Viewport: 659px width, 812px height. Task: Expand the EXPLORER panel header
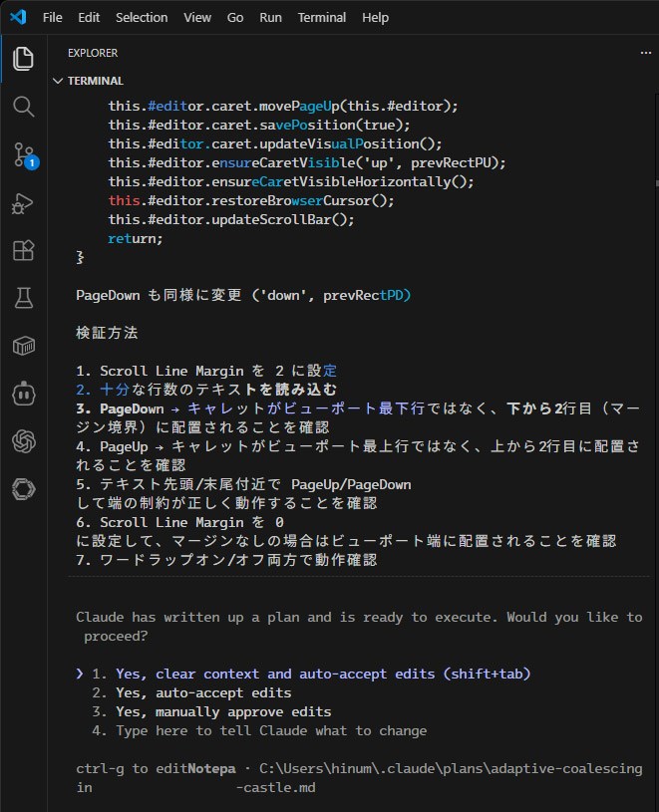(x=92, y=53)
